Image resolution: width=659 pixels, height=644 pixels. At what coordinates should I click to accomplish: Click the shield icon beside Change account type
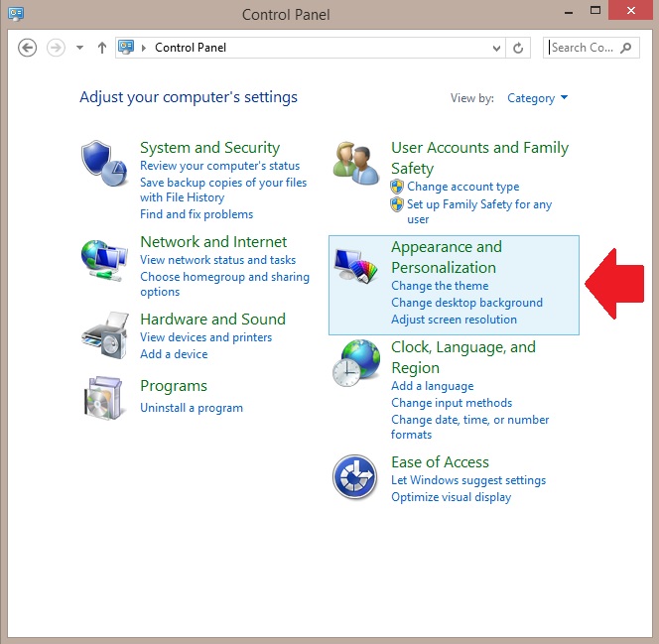pos(397,187)
